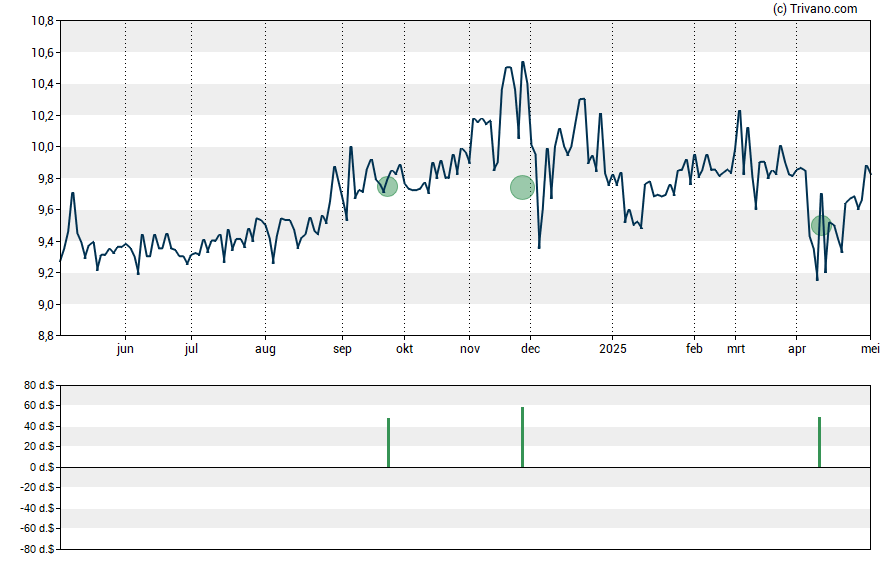Click the 9,6 price axis label
Screen dimensions: 888x565
(46, 210)
